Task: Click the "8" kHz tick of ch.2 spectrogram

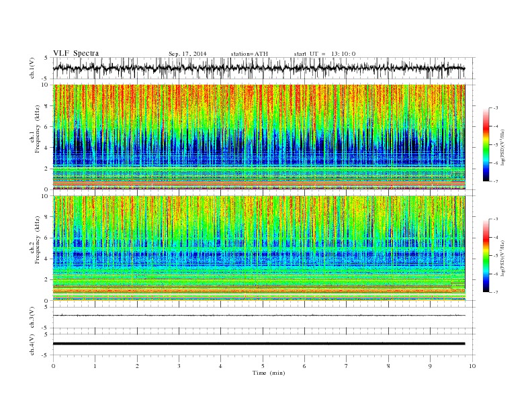Action: pyautogui.click(x=47, y=217)
